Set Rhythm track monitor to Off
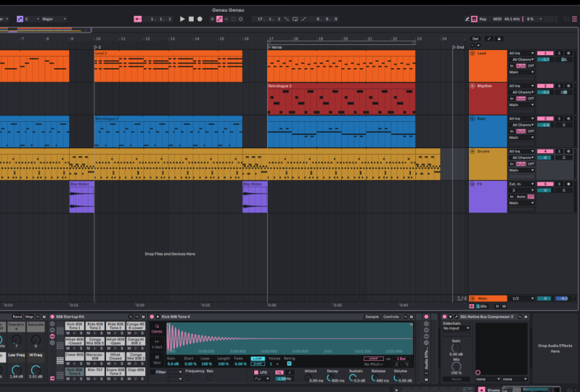This screenshot has width=580, height=392. tap(531, 99)
